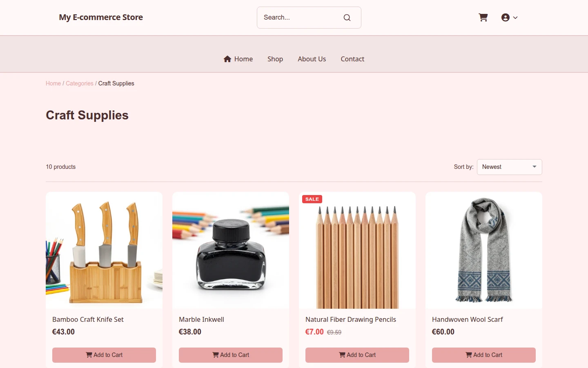Add Natural Fiber Drawing Pencils to cart
Viewport: 588px width, 368px height.
coord(357,355)
